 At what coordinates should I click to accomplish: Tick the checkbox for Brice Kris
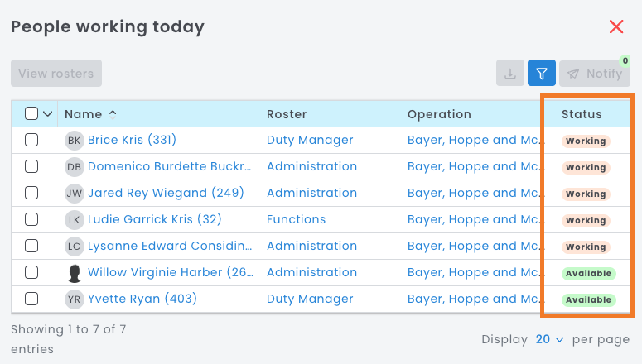click(x=31, y=141)
